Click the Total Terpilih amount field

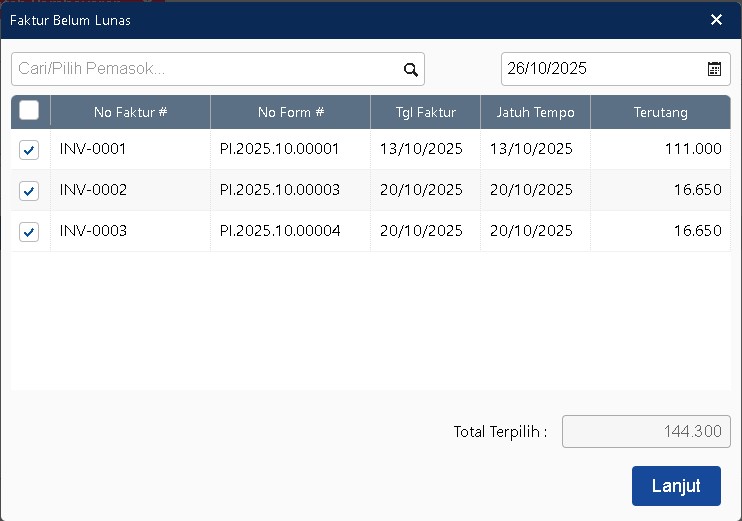[x=646, y=432]
